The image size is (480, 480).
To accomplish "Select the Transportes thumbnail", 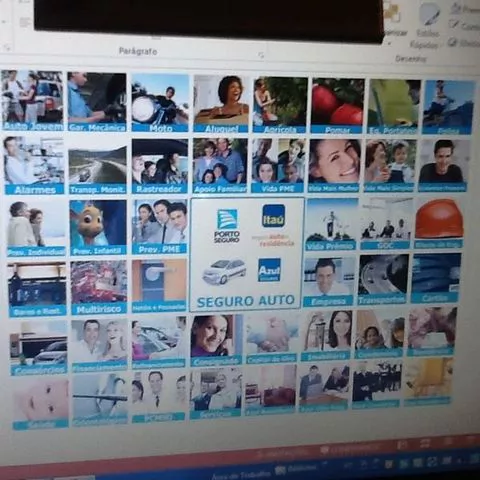I will point(383,280).
